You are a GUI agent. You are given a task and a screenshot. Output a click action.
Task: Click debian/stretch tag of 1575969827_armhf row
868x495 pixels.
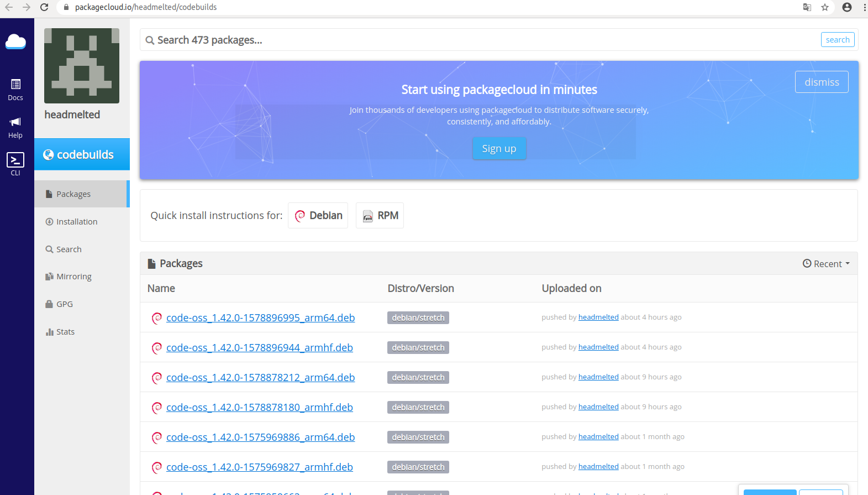click(x=418, y=467)
